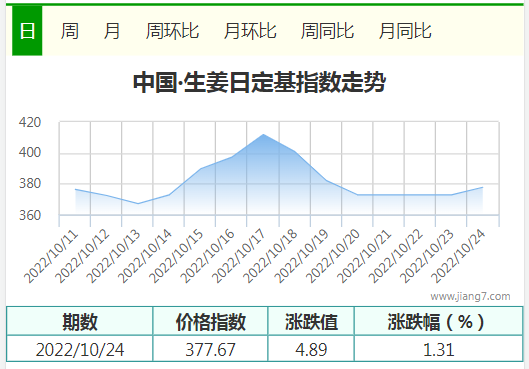Click the chart title 中国·生姜日定基指数走势
529x369 pixels.
click(x=259, y=82)
